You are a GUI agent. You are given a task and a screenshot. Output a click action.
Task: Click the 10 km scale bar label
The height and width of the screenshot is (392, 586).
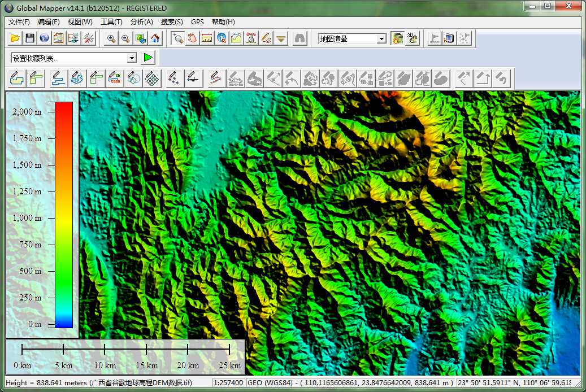point(105,365)
